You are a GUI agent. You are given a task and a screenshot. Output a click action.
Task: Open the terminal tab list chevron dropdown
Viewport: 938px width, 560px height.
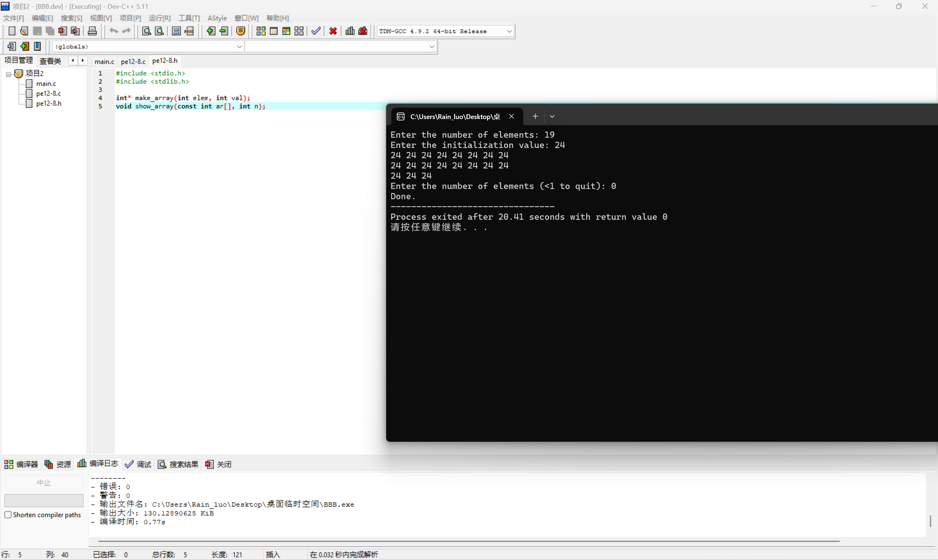coord(552,116)
